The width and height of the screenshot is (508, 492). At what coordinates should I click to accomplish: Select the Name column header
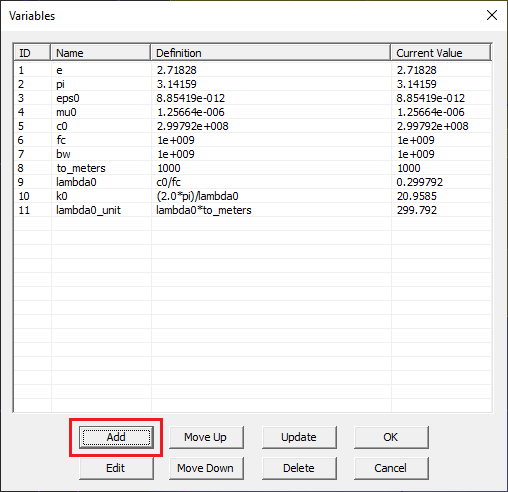pyautogui.click(x=101, y=53)
